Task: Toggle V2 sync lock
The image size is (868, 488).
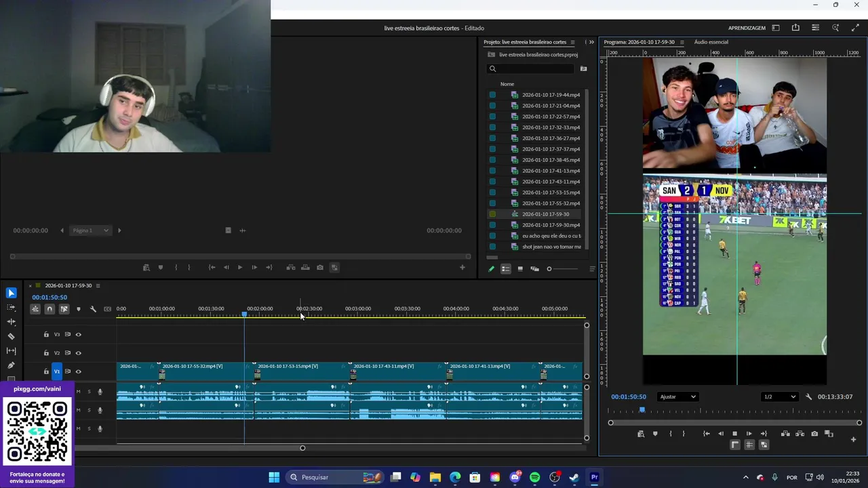Action: (x=68, y=353)
